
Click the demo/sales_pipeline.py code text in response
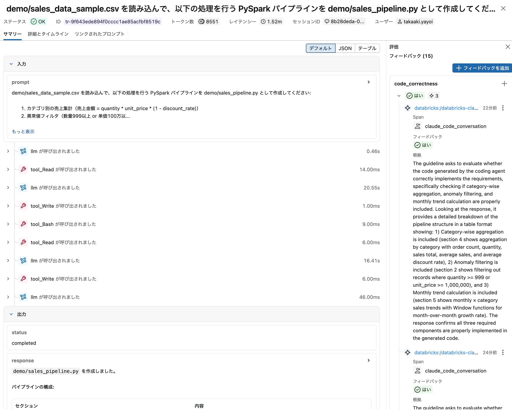pyautogui.click(x=46, y=371)
